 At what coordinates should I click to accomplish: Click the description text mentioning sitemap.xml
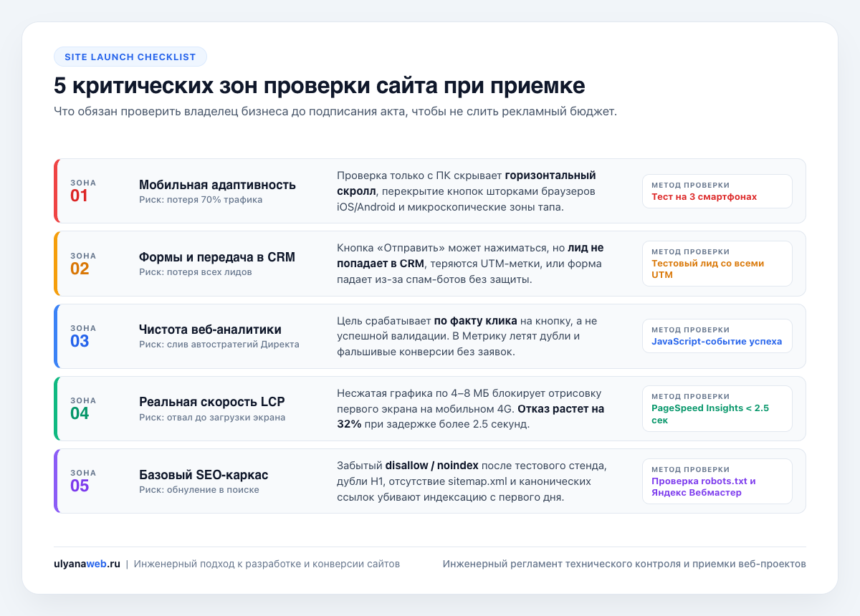(x=472, y=481)
